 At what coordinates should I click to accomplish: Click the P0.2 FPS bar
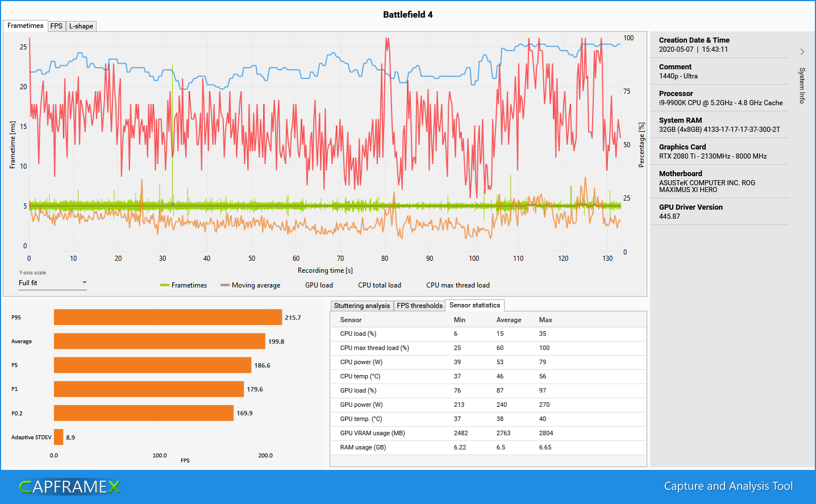pyautogui.click(x=144, y=413)
